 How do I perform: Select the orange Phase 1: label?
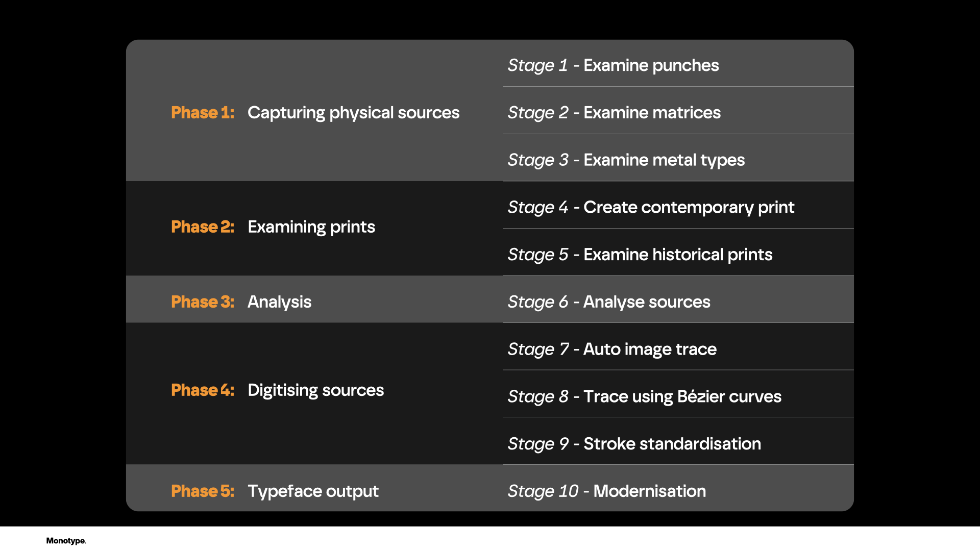point(203,112)
